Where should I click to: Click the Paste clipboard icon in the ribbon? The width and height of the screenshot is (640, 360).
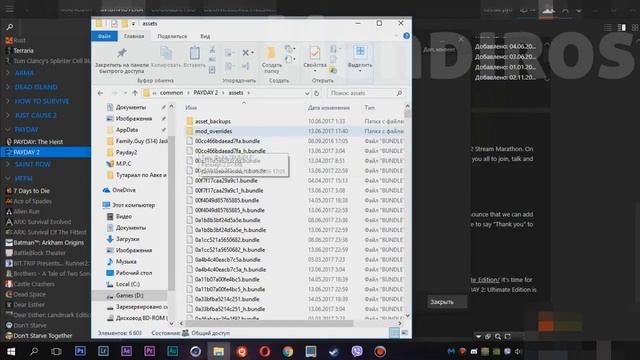(x=195, y=53)
